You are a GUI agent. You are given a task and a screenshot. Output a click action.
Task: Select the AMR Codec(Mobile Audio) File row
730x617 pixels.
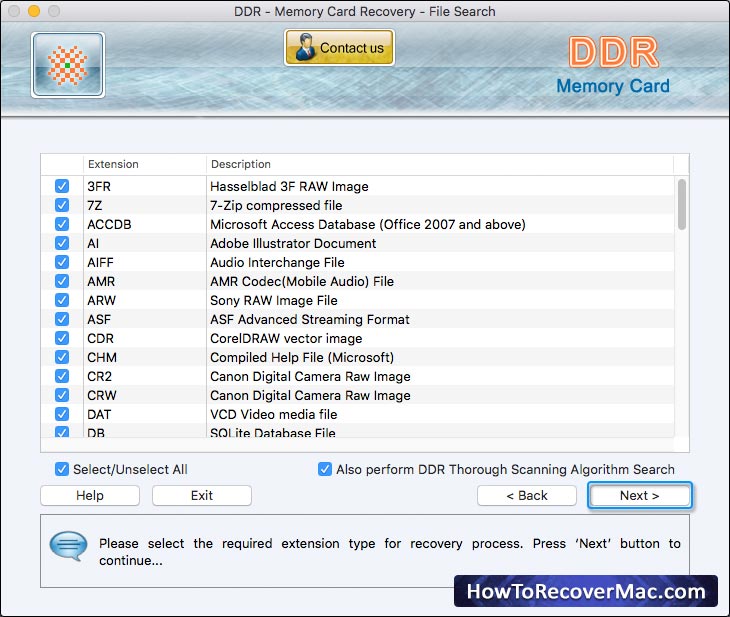(358, 281)
